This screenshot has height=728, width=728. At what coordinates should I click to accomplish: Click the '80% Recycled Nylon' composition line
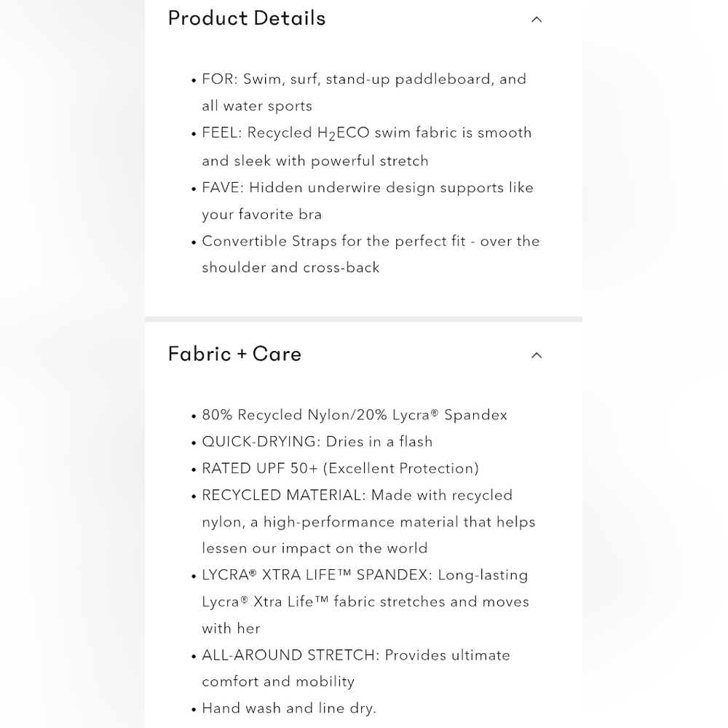355,415
